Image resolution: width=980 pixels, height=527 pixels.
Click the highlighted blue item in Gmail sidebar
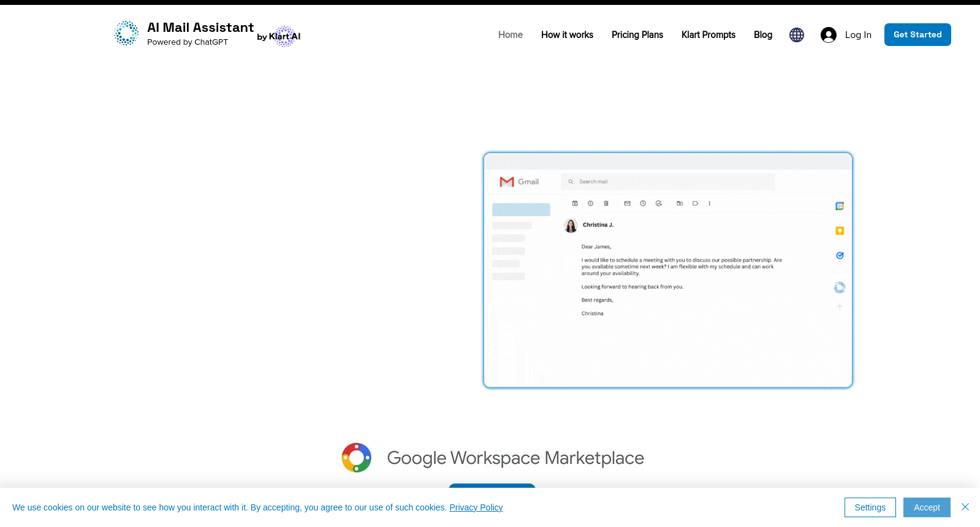pyautogui.click(x=521, y=210)
